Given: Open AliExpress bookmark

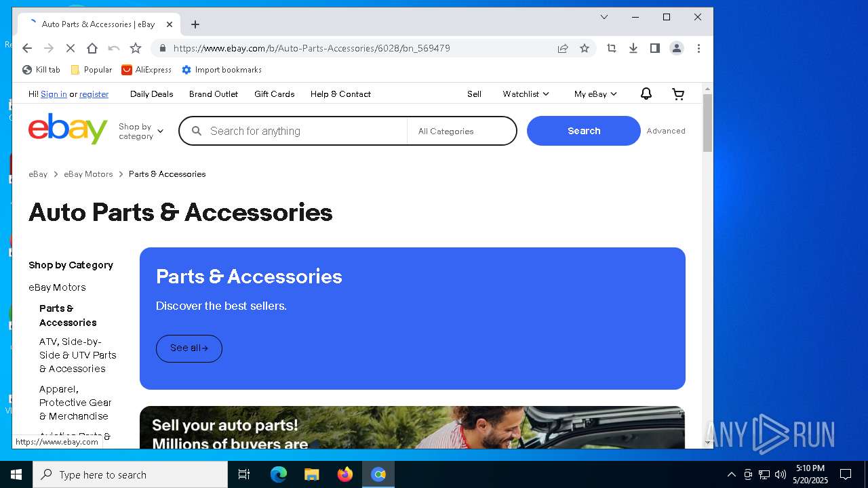Looking at the screenshot, I should point(146,70).
